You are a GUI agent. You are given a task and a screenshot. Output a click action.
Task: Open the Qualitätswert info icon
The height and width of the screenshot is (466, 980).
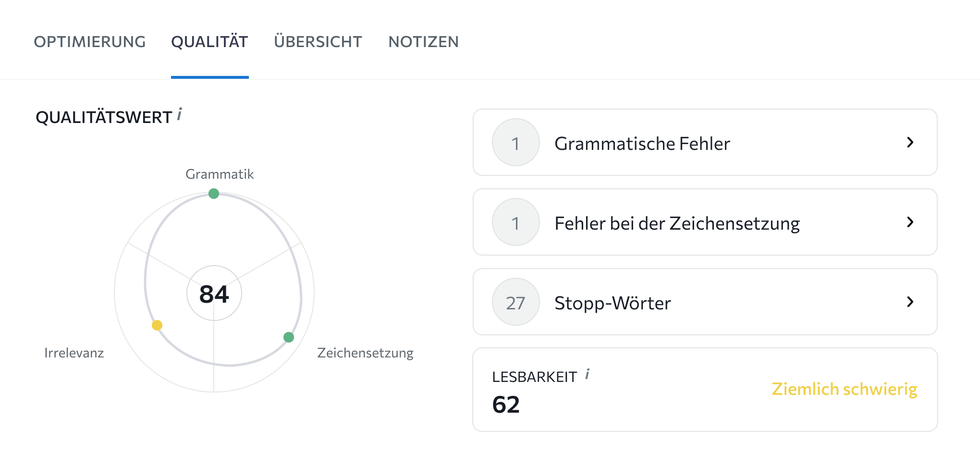coord(180,114)
